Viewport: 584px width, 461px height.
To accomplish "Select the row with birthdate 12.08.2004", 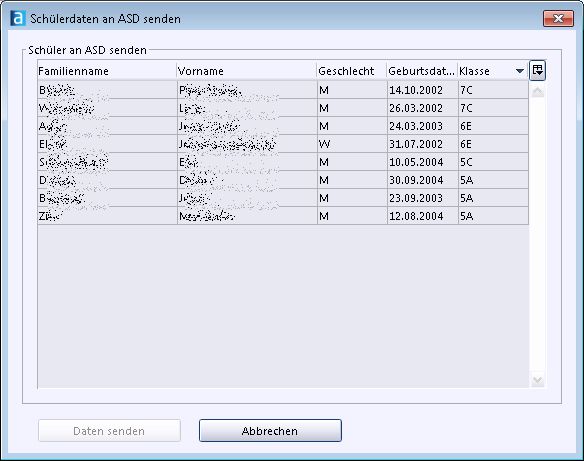I will tap(283, 216).
